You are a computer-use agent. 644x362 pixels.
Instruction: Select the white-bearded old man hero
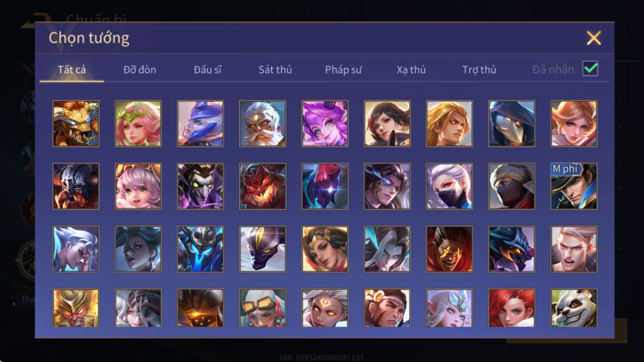(x=263, y=123)
